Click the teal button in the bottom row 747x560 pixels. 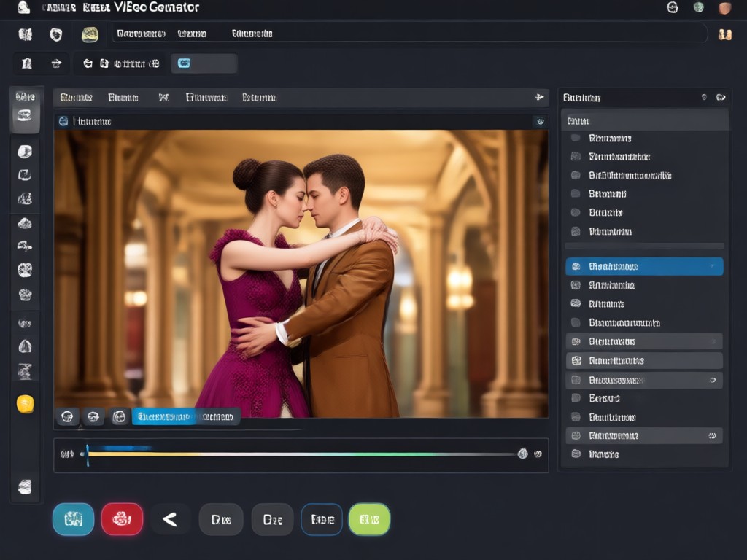[x=74, y=519]
